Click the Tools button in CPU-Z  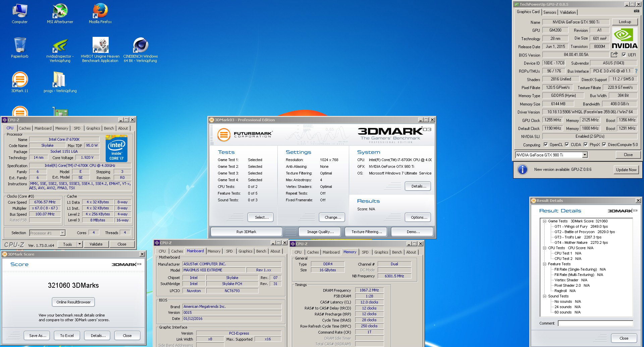[68, 244]
